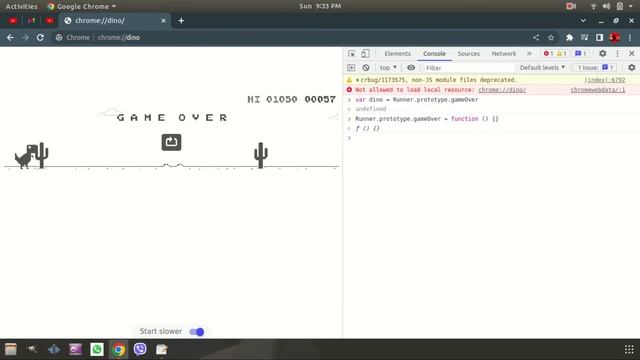The image size is (640, 360).
Task: Click the address bar URL chrome://dino
Action: coord(119,38)
